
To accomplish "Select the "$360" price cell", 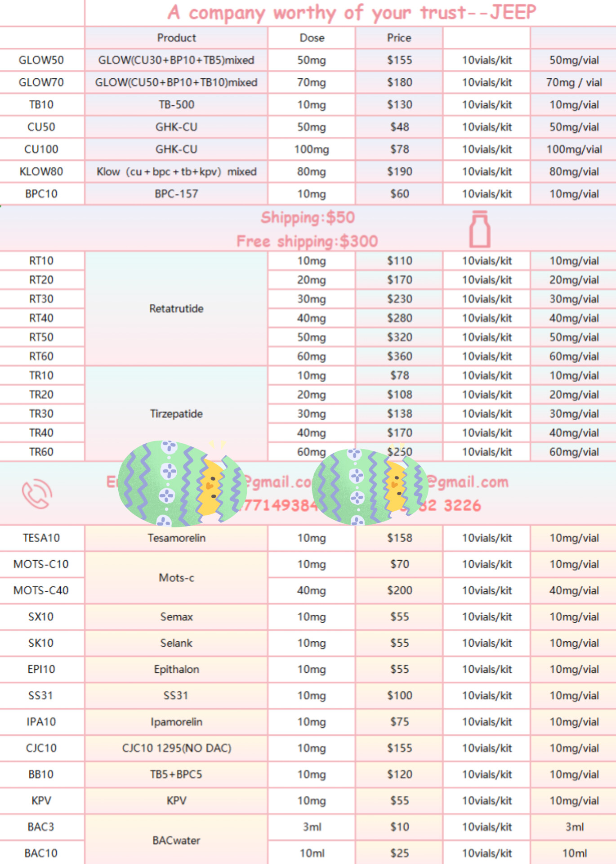I will click(400, 356).
